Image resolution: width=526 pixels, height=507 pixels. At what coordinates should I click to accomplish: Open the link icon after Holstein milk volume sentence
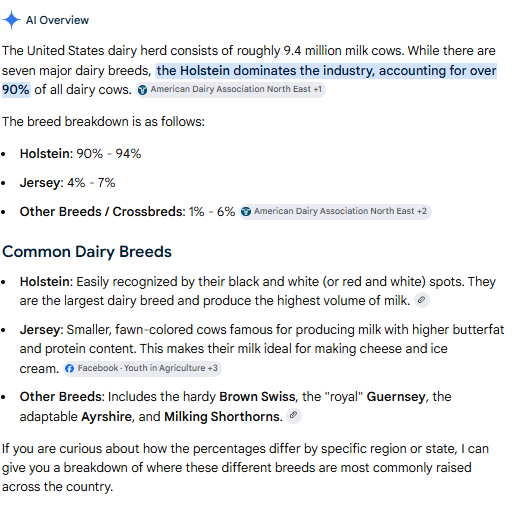coord(422,300)
